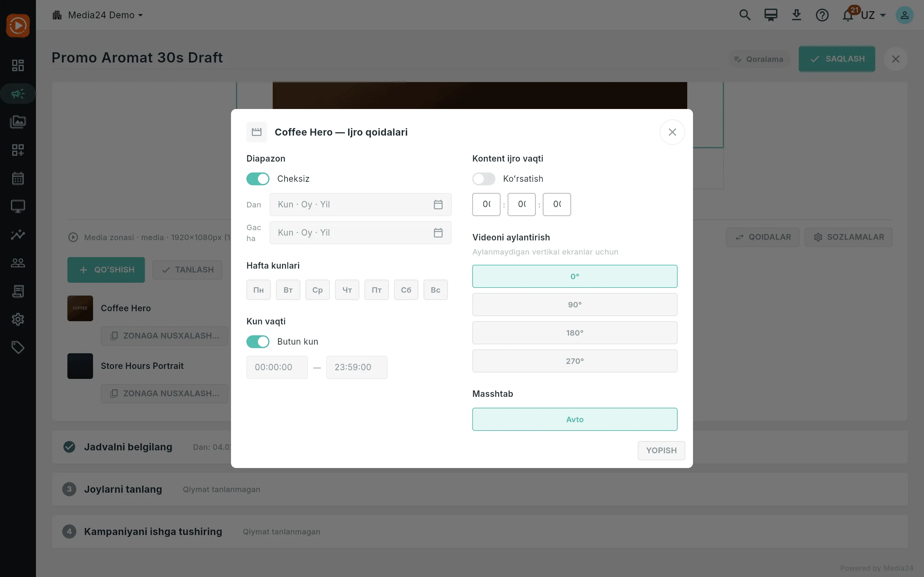
Task: Open the search icon in top bar
Action: point(745,15)
